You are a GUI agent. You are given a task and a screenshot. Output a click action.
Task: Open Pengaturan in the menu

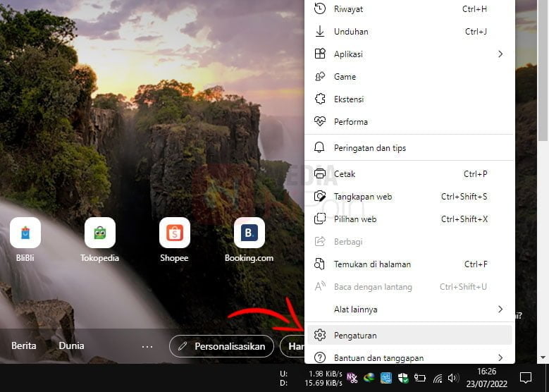(409, 336)
